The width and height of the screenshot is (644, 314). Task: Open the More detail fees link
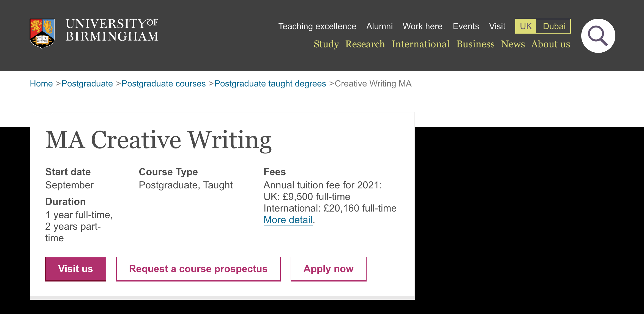(x=288, y=220)
